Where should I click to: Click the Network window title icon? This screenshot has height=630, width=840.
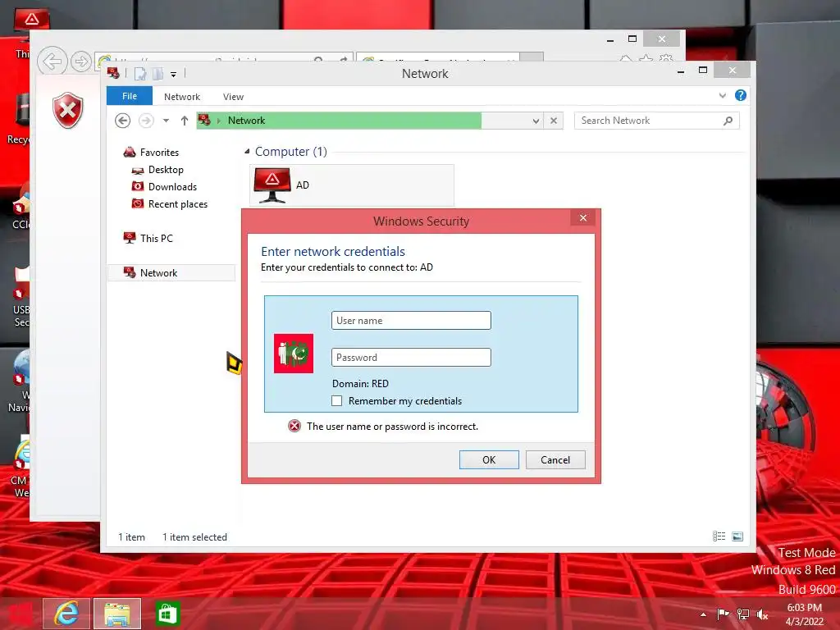click(x=113, y=73)
